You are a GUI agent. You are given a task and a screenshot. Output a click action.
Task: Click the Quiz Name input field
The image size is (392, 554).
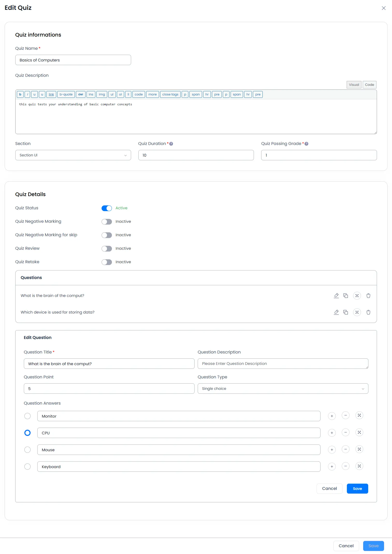(73, 60)
